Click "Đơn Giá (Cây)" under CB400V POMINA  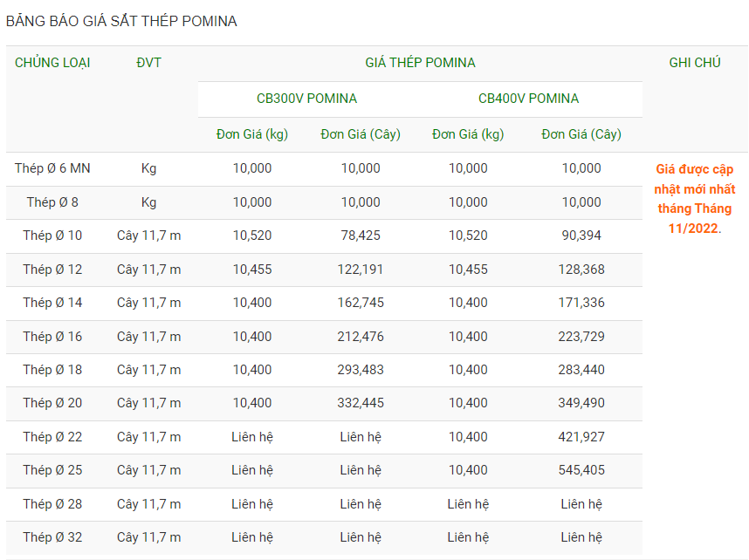pyautogui.click(x=581, y=134)
